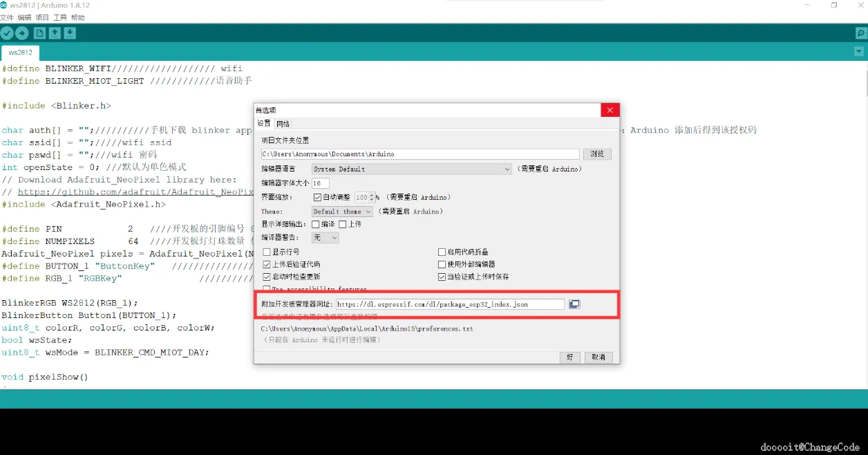Click the Arduino logo in the title bar
The image size is (868, 455).
pyautogui.click(x=4, y=5)
